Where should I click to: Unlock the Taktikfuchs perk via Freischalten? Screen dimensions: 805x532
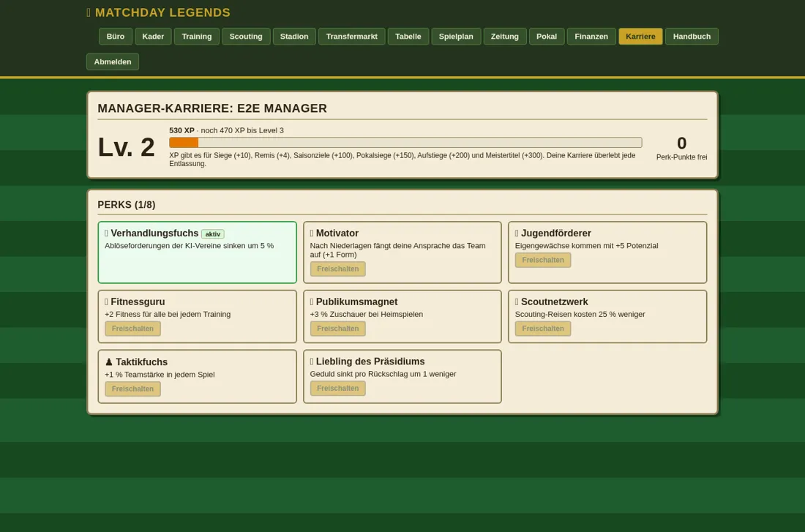point(132,389)
